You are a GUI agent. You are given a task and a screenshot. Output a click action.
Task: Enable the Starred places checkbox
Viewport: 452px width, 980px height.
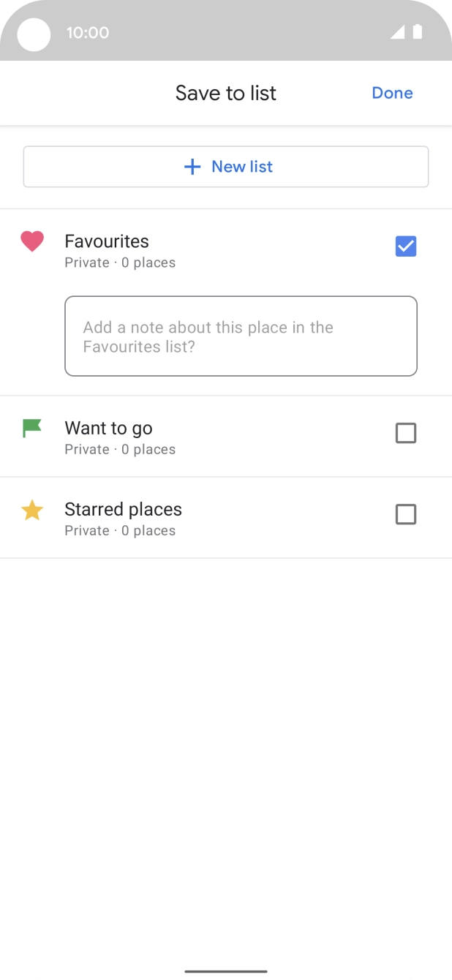(x=406, y=515)
